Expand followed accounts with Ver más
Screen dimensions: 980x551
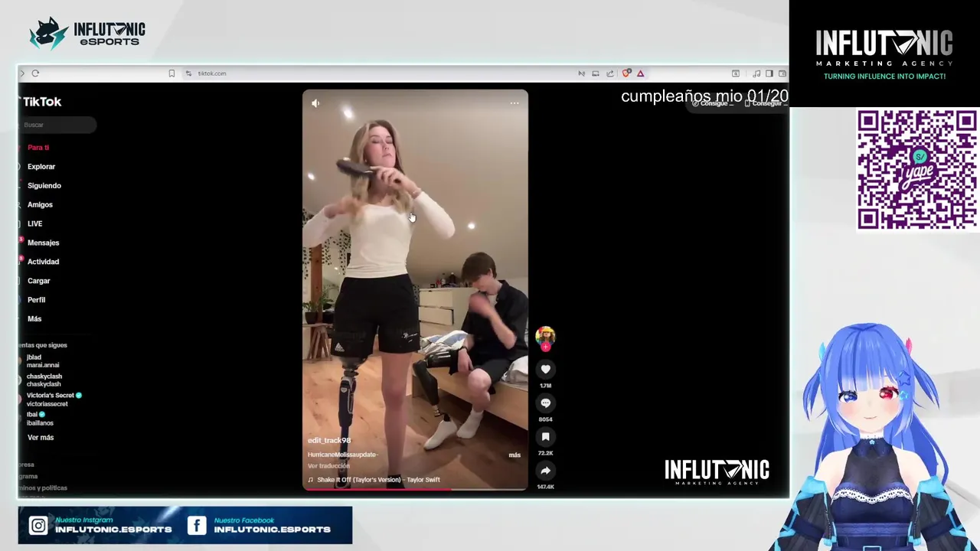pos(41,438)
